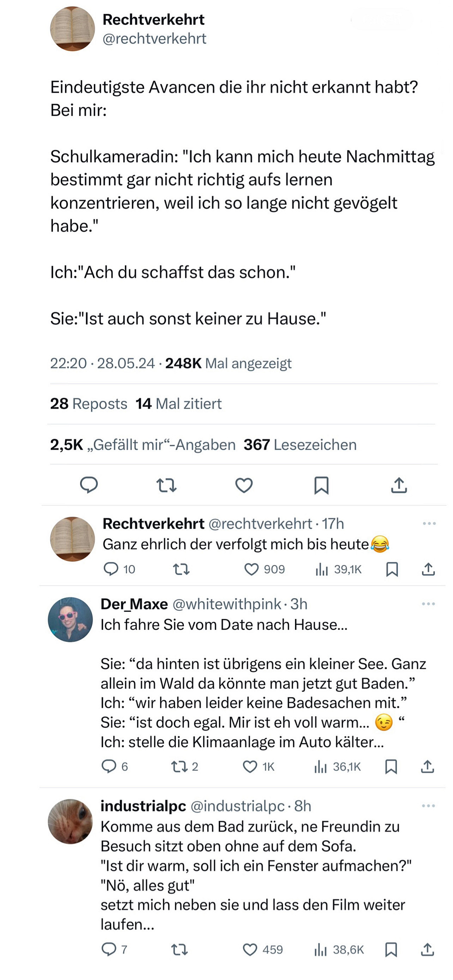Open the 14 Mal zitiert list
Image resolution: width=453 pixels, height=980 pixels.
pos(179,404)
